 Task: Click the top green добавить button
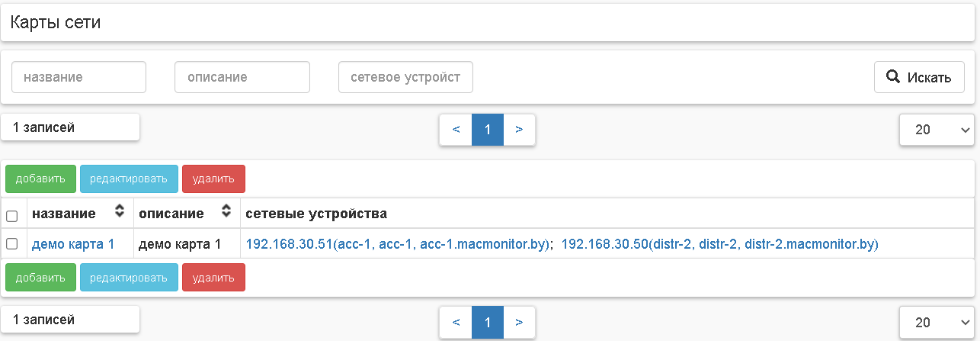(x=40, y=179)
